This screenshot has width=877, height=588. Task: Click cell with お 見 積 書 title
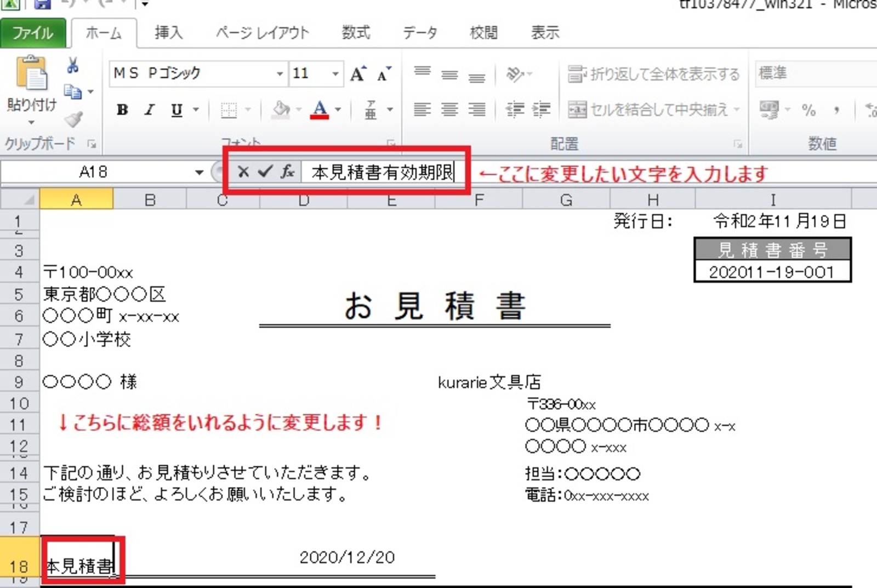[x=435, y=306]
